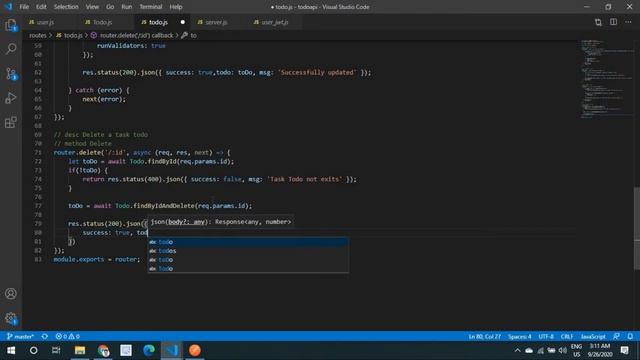Open Microsoft Edge from the taskbar
Screen dimensions: 640x360
click(149, 350)
